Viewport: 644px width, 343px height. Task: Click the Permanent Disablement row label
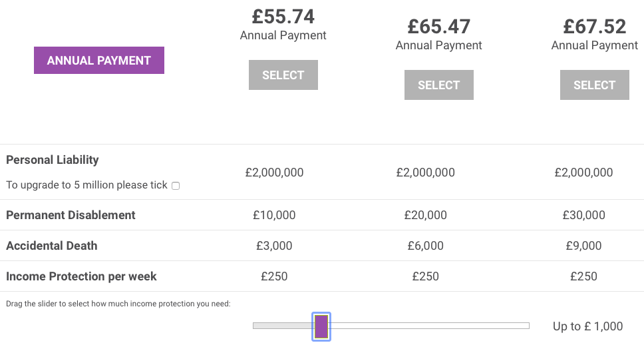coord(71,215)
